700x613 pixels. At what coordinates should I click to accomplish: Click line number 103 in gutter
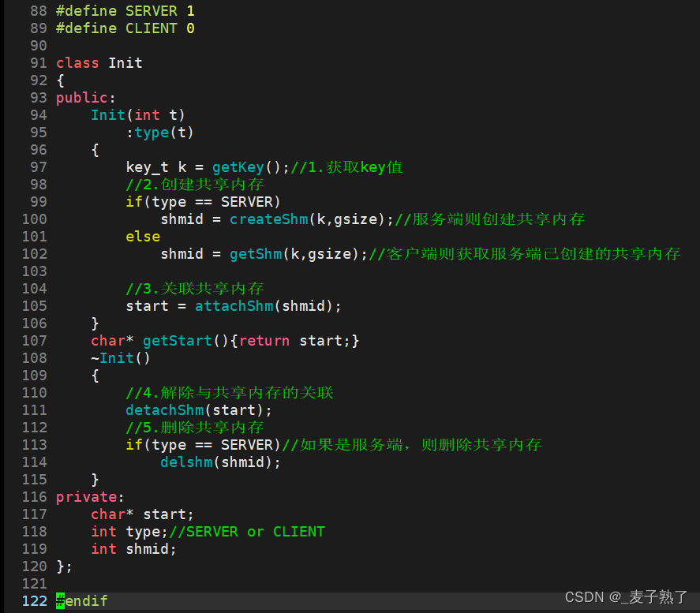pos(35,271)
